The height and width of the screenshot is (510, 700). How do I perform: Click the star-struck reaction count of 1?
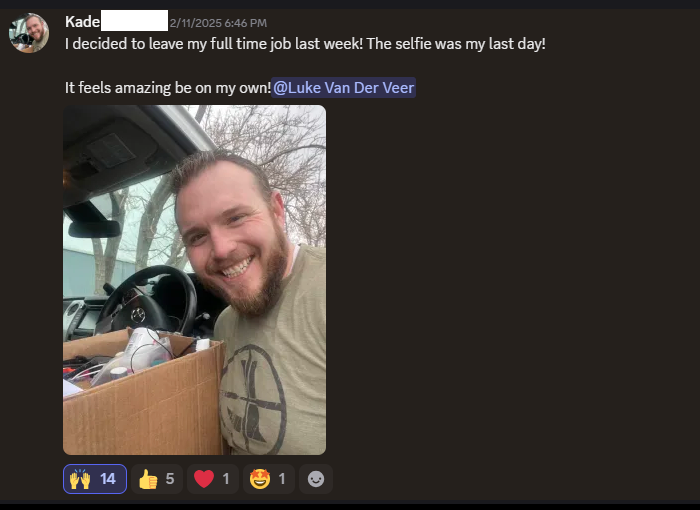(282, 479)
